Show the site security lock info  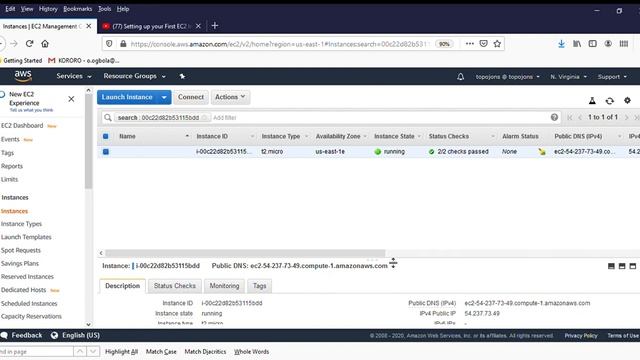123,44
